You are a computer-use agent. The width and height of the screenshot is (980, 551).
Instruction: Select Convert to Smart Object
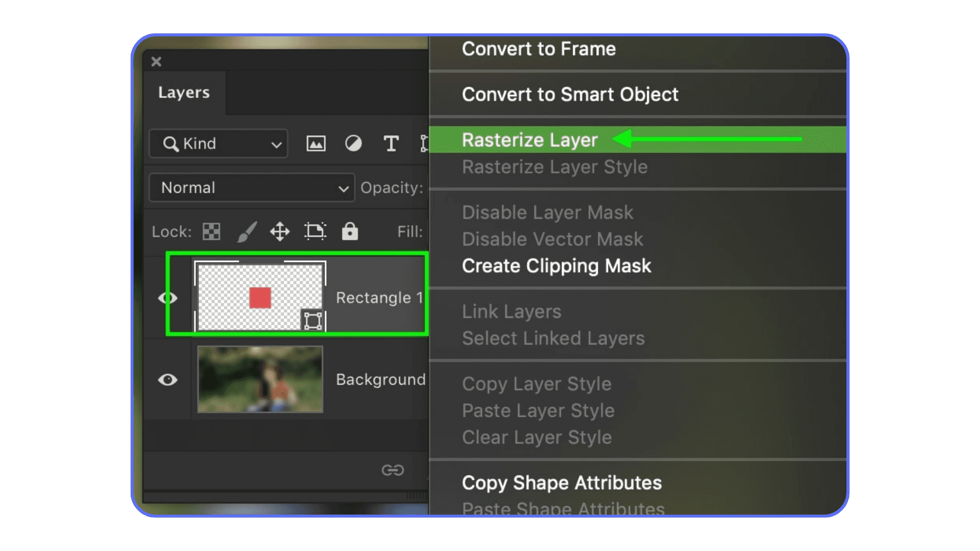click(570, 94)
